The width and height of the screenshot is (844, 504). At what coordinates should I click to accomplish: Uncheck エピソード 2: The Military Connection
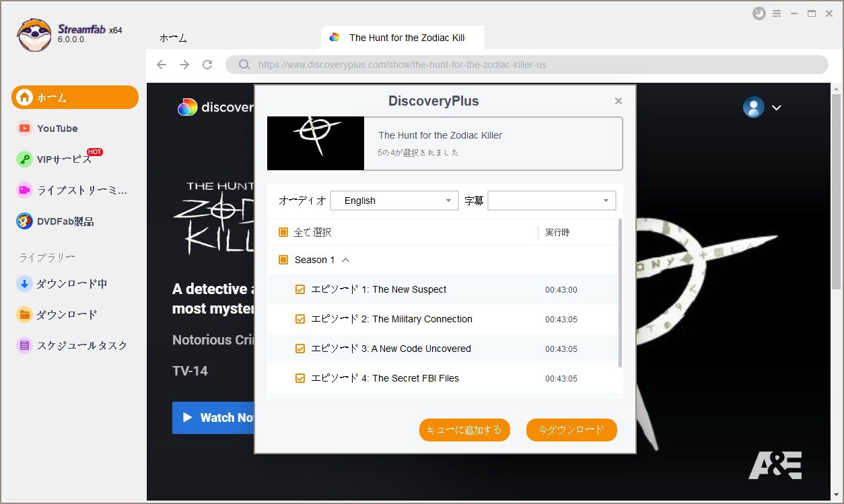click(300, 319)
